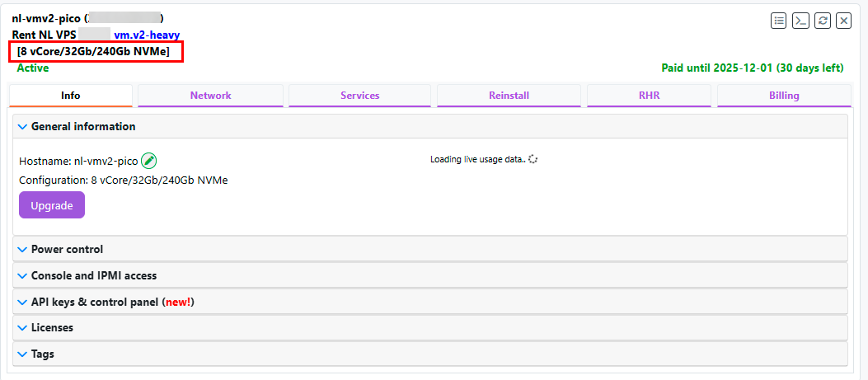Click the pencil icon to edit the hostname

pos(149,162)
